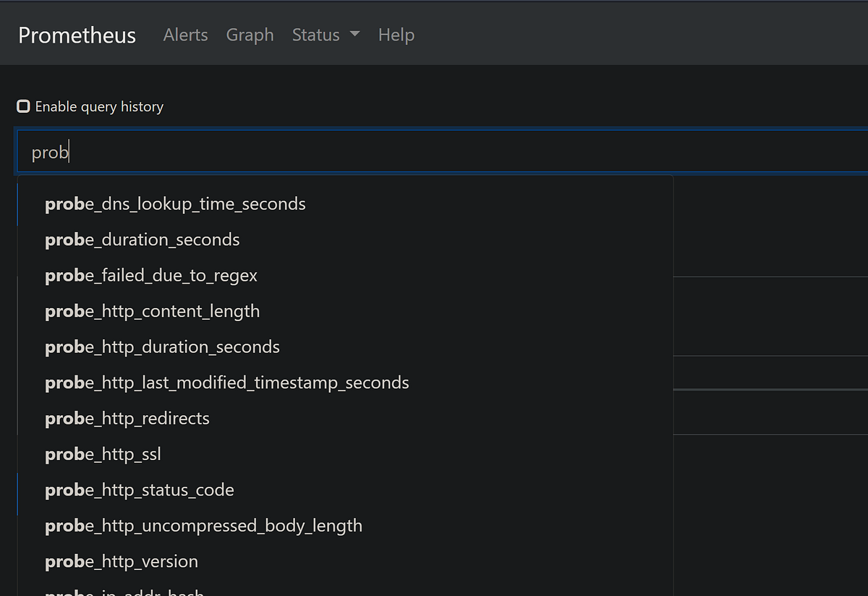868x596 pixels.
Task: Open the Status dropdown menu
Action: (316, 35)
